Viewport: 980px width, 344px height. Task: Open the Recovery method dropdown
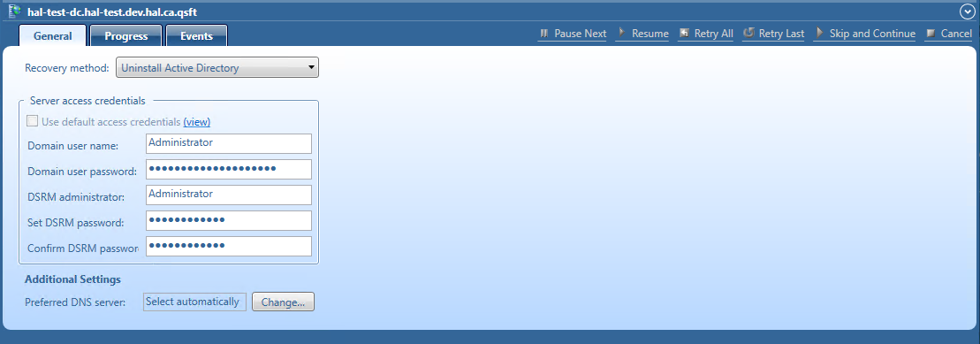[x=217, y=67]
